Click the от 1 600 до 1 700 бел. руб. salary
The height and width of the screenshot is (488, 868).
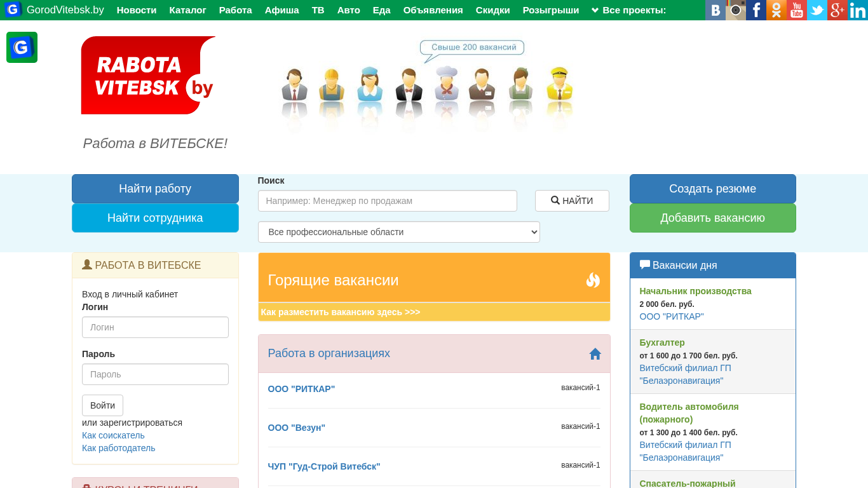pos(689,356)
